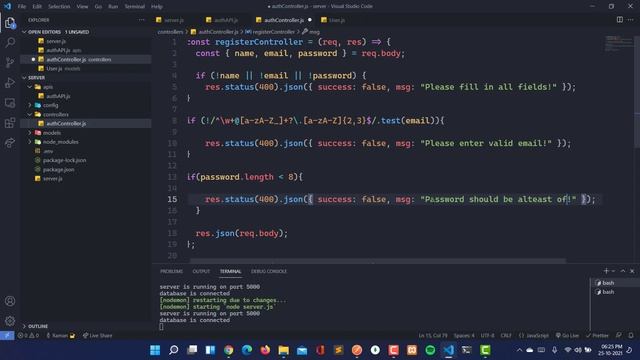
Task: Maximize the terminal panel
Action: pos(623,271)
